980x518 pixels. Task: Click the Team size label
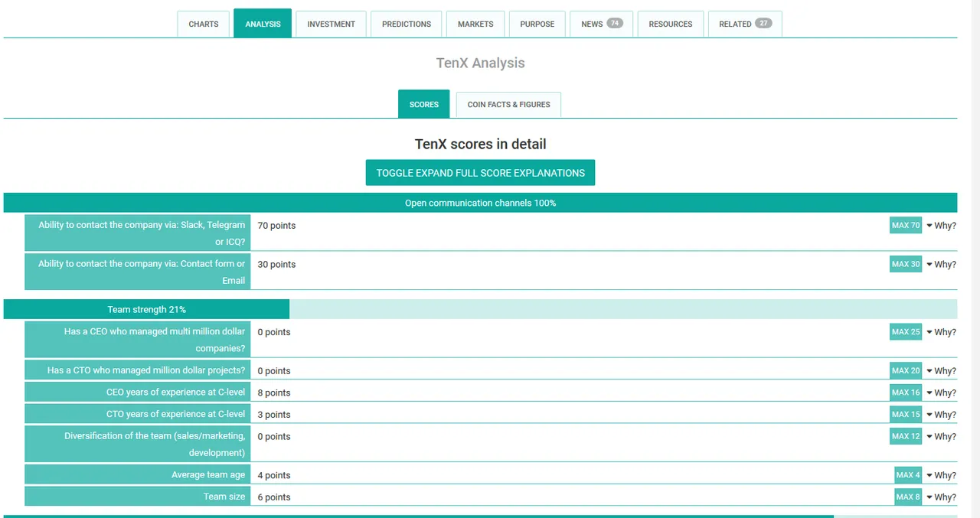[138, 497]
